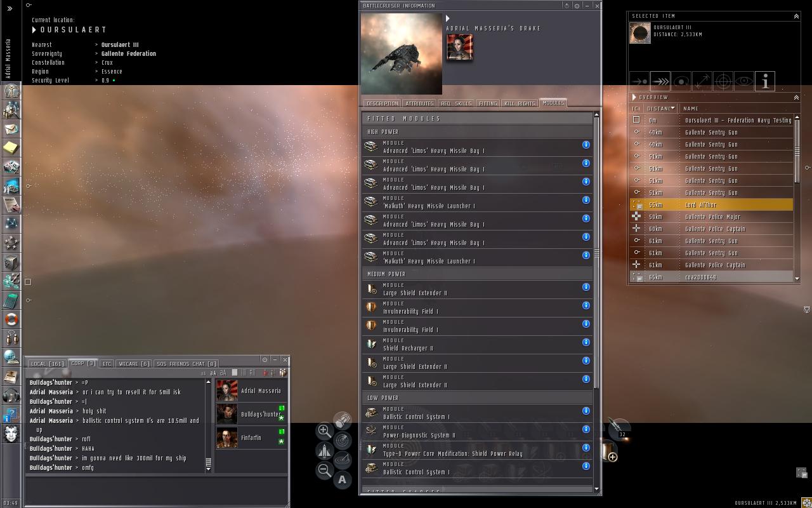
Task: Open the mail envelope icon in sidebar
Action: pyautogui.click(x=11, y=129)
